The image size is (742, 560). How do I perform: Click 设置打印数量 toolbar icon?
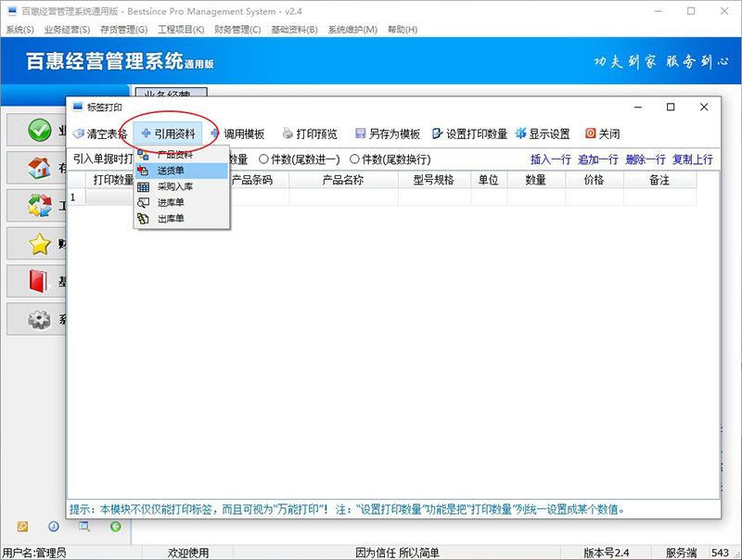click(437, 134)
